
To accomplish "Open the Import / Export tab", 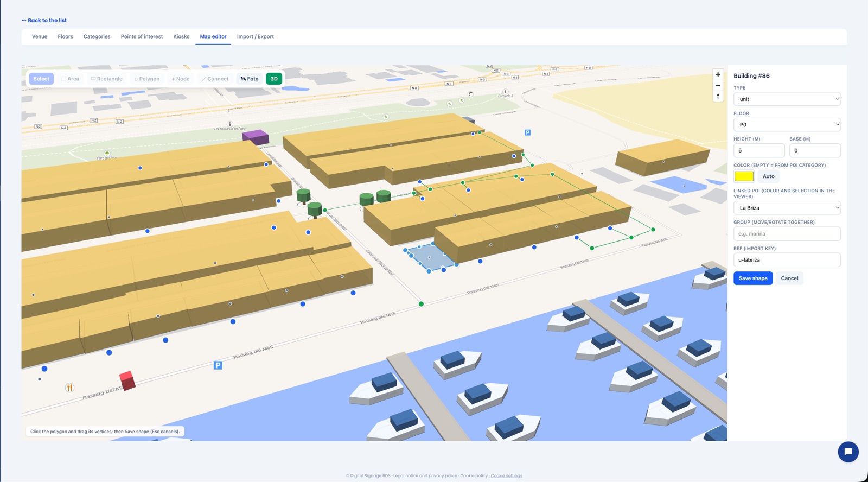I will (x=255, y=36).
